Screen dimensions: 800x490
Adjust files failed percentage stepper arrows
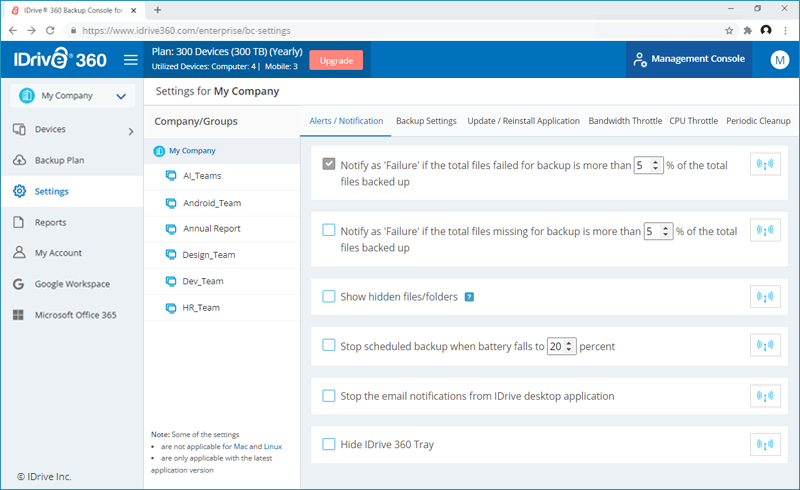656,165
